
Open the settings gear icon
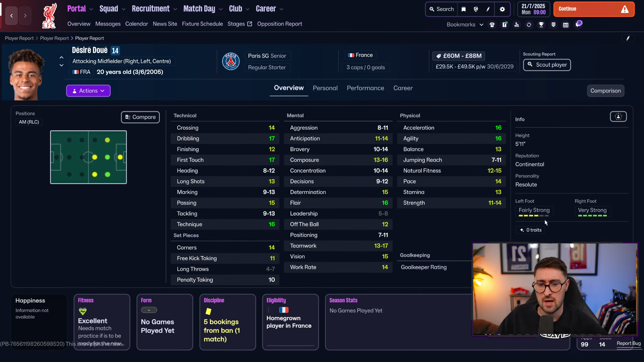coord(502,9)
